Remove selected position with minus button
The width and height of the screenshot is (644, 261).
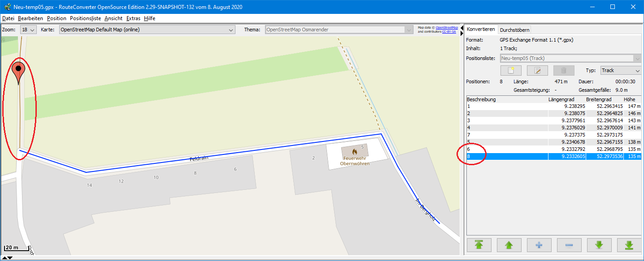[569, 245]
